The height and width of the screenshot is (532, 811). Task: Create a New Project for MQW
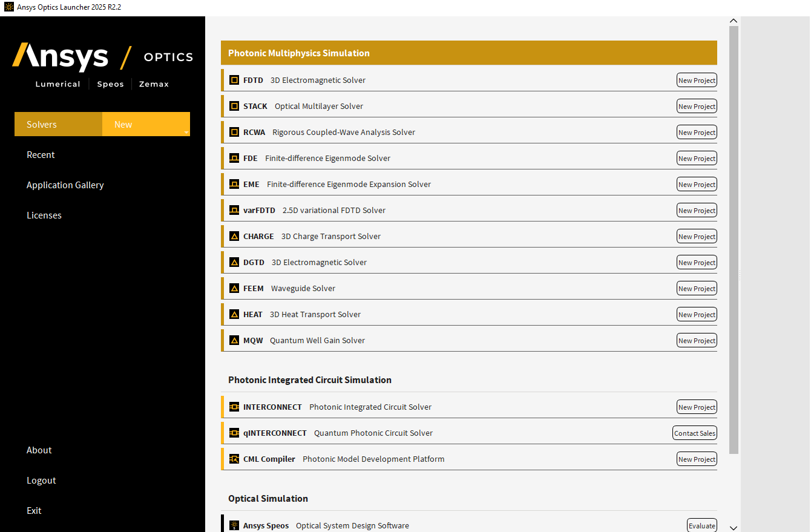coord(697,341)
